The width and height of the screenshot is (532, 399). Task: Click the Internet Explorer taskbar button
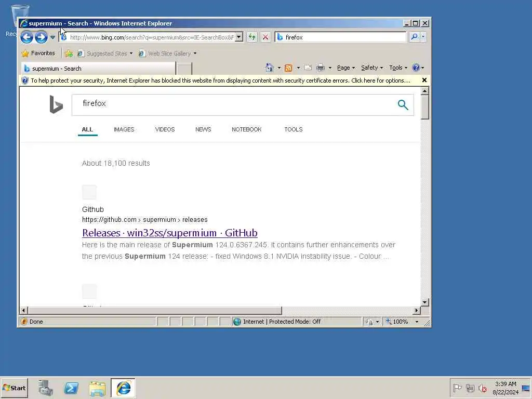coord(123,388)
